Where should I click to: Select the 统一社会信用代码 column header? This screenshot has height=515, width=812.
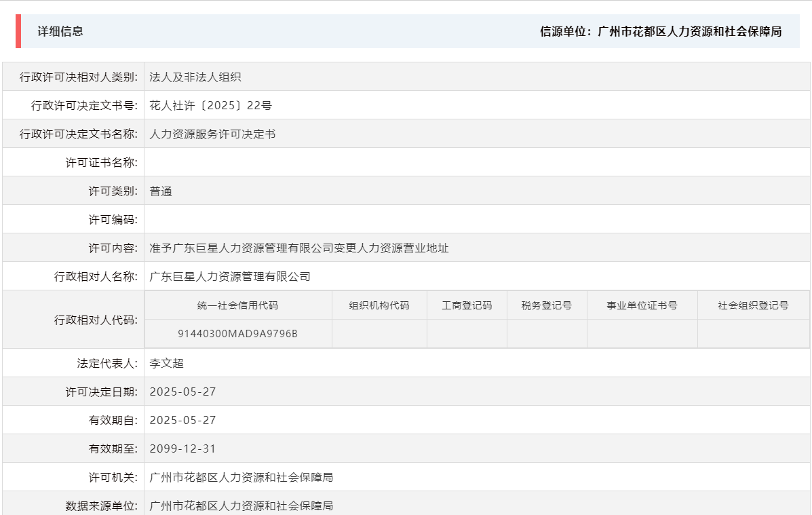(237, 305)
